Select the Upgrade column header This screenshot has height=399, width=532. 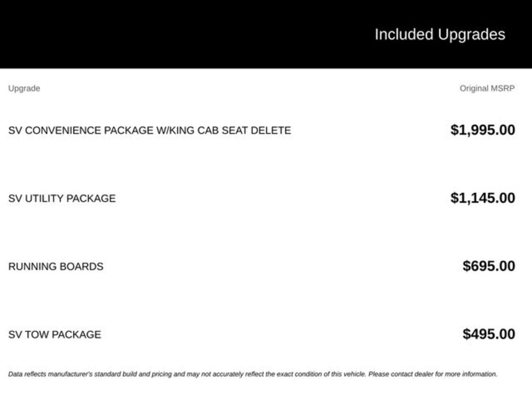[x=24, y=88]
